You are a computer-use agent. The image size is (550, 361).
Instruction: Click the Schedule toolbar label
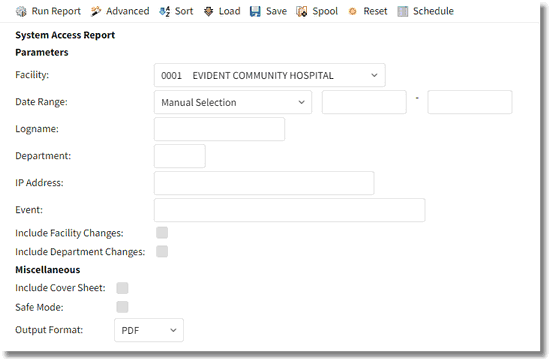pos(433,11)
